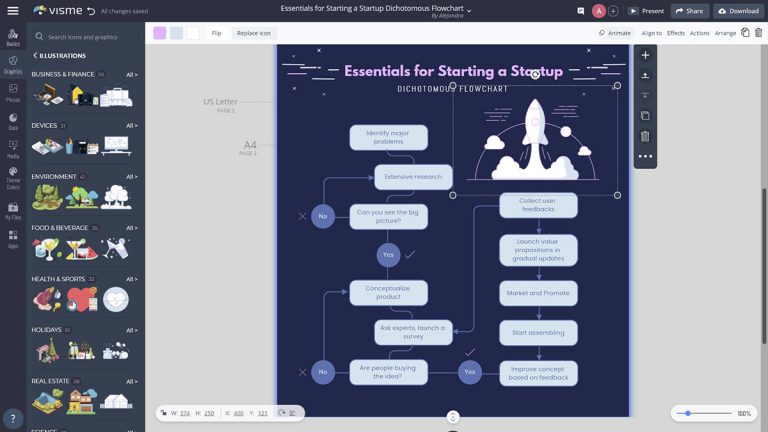Open the hamburger main menu
The width and height of the screenshot is (768, 432).
click(13, 11)
